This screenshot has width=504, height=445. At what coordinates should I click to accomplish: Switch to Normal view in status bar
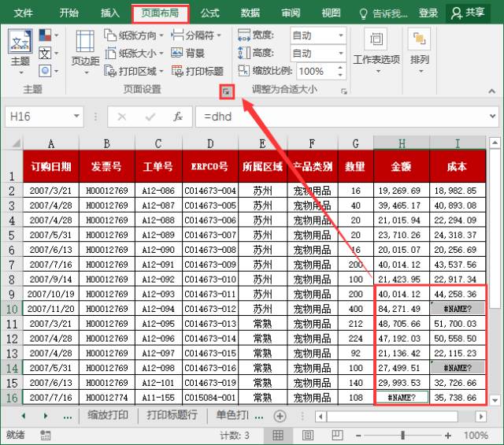tap(277, 435)
